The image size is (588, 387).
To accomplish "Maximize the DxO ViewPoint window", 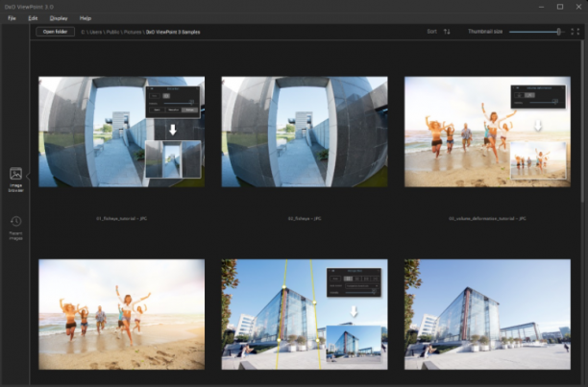I will point(560,7).
